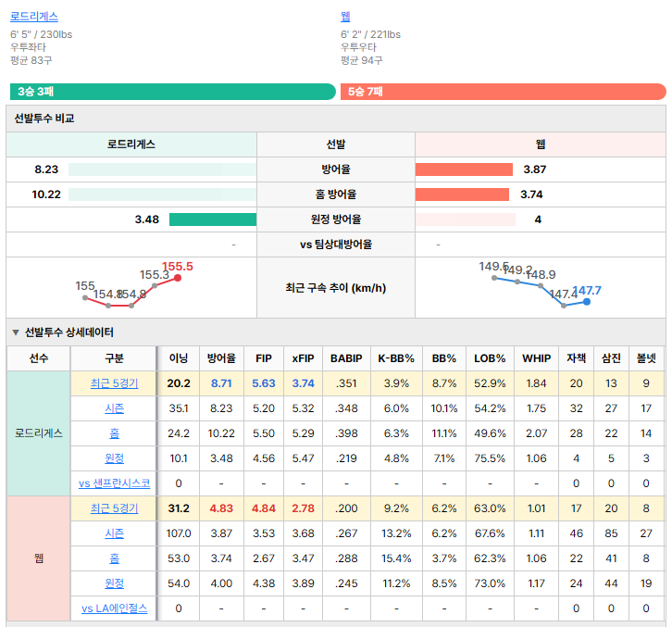Click 로드리게스 원정 방어율 3.48 green bar
This screenshot has height=627, width=672.
tap(213, 219)
